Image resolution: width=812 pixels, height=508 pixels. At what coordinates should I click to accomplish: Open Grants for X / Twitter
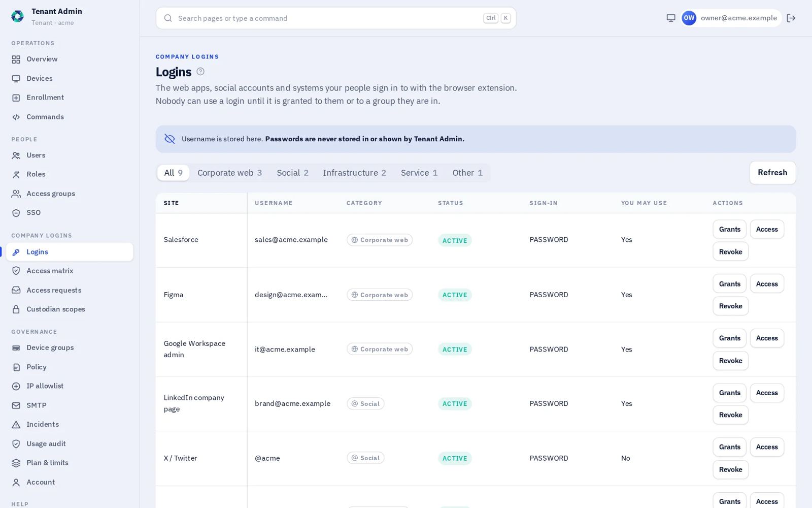[x=729, y=447]
